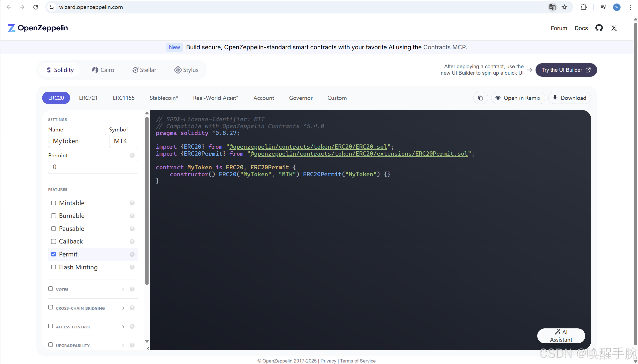
Task: Open the Contracts MCP link
Action: click(444, 47)
